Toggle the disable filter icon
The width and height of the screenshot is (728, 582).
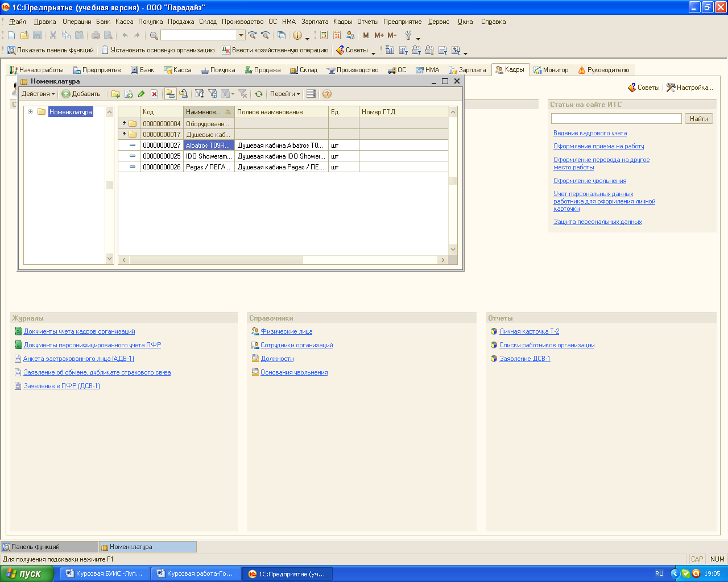click(x=243, y=94)
